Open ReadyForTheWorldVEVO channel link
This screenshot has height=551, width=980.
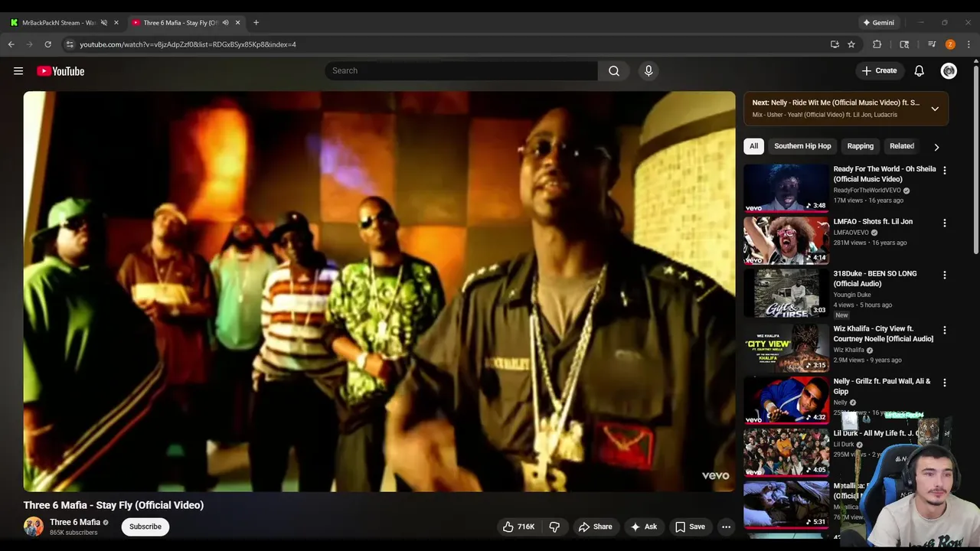tap(867, 191)
